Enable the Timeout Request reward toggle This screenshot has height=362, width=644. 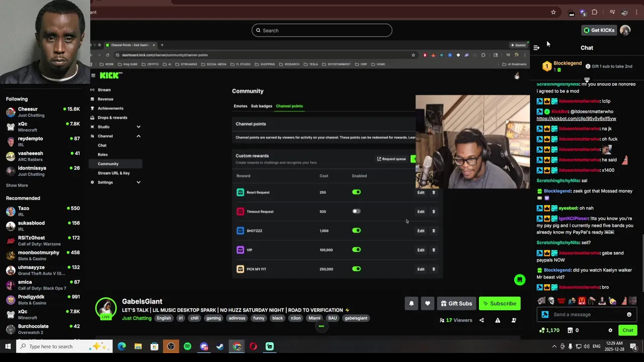coord(356,211)
